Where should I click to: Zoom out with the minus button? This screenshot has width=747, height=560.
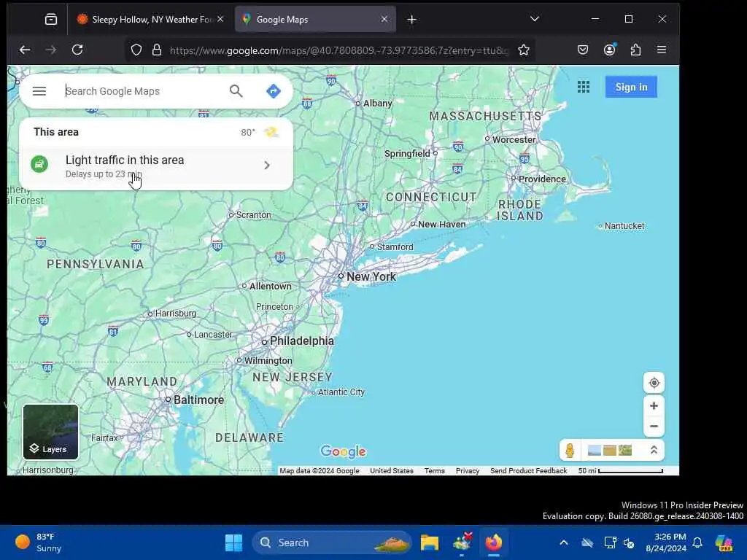[654, 426]
